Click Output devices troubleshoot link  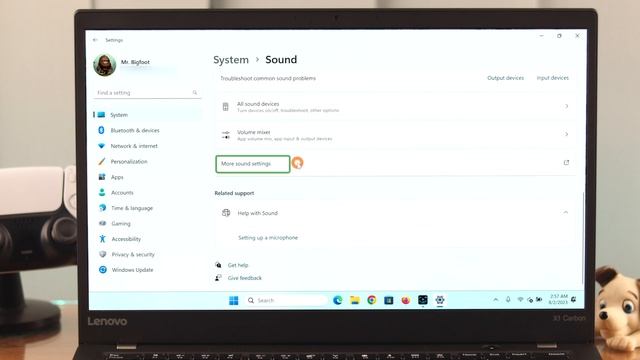click(505, 78)
